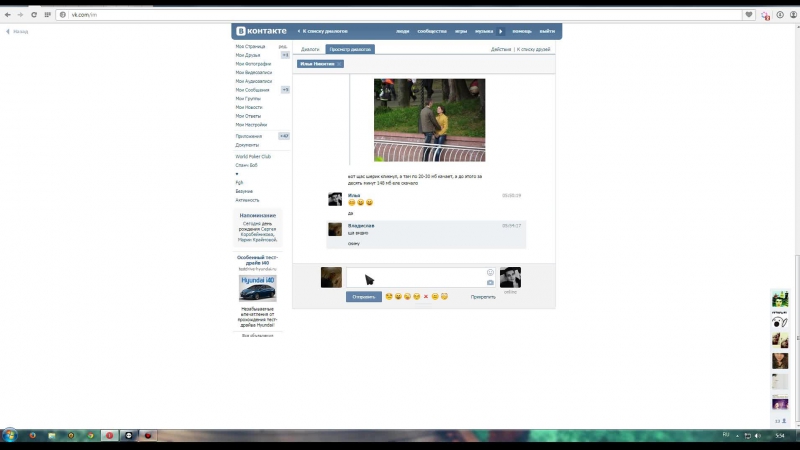Insert the second recent emoji in row

click(x=398, y=296)
